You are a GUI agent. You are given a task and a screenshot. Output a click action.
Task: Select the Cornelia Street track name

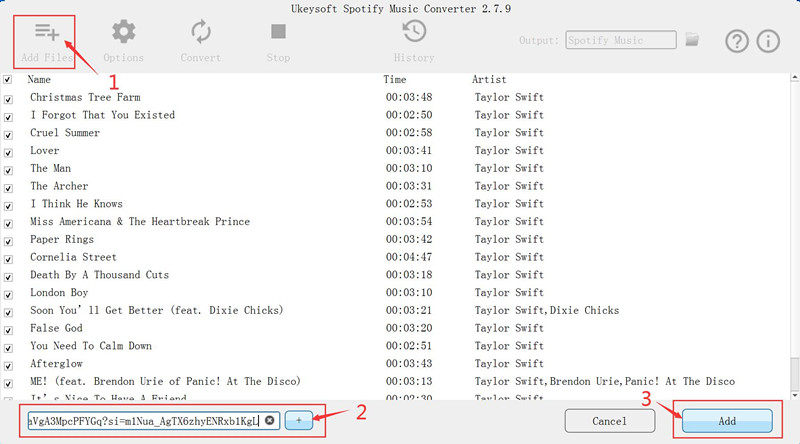73,257
